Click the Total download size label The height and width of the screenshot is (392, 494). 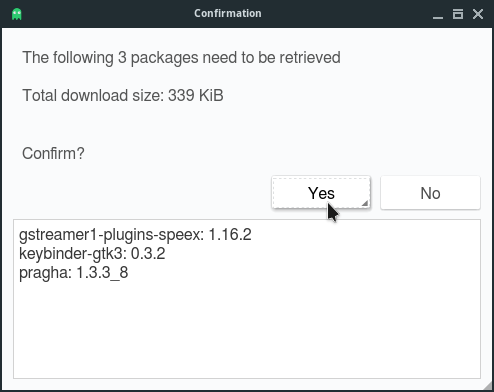coord(93,96)
